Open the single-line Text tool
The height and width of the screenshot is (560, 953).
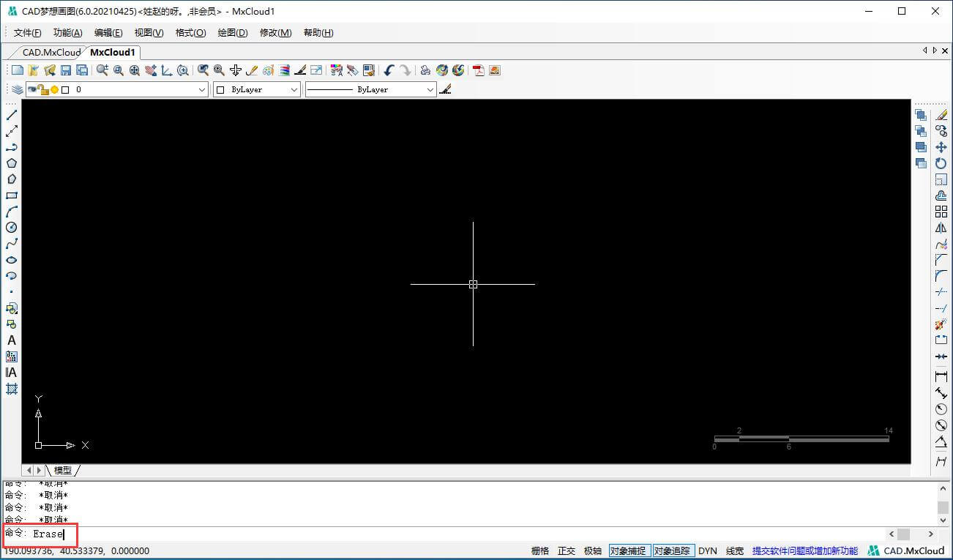click(11, 340)
